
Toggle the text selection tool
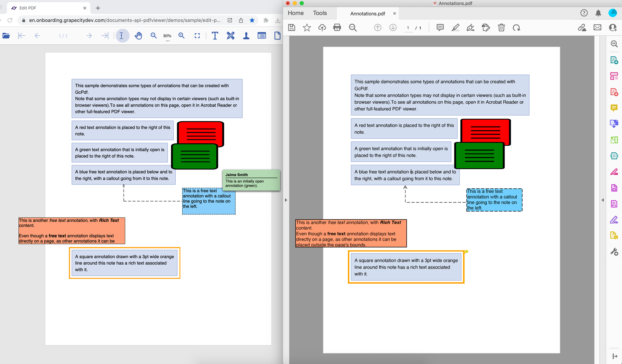coord(122,36)
